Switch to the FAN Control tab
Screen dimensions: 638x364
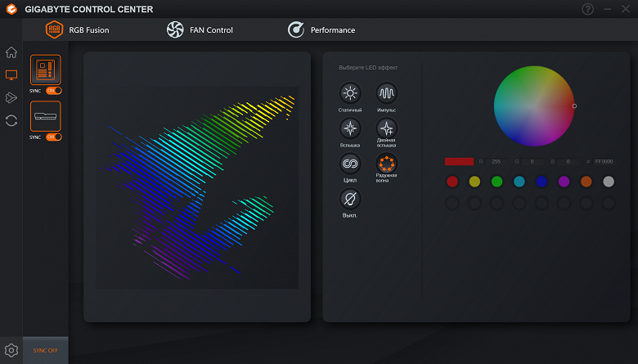pos(200,29)
